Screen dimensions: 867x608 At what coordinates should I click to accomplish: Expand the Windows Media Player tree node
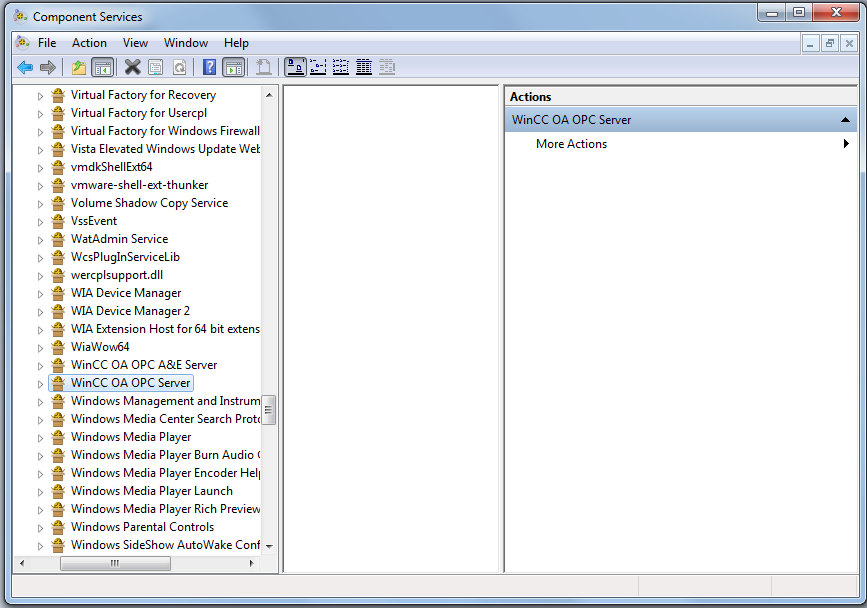click(x=41, y=437)
